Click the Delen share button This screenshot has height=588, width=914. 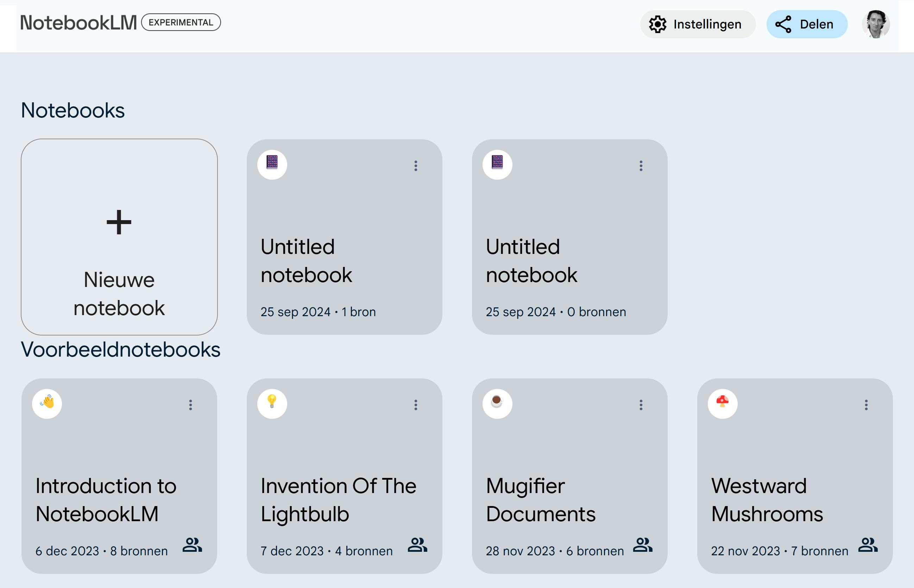point(807,24)
